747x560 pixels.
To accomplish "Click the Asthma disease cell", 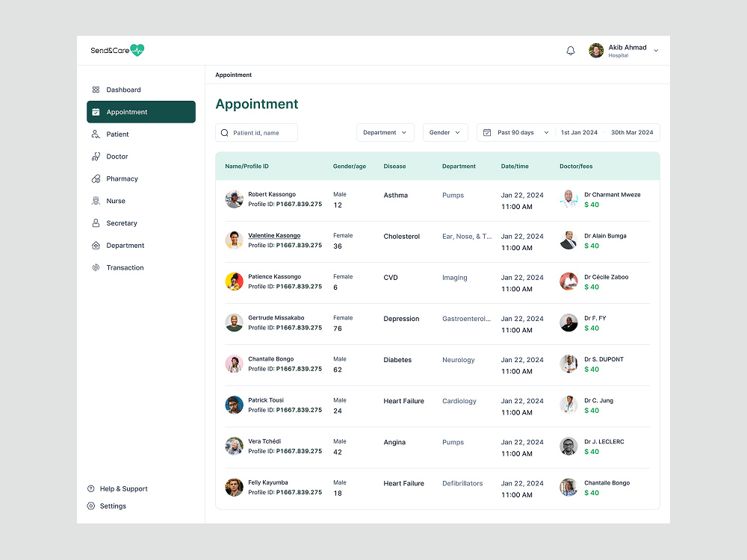I will (395, 195).
